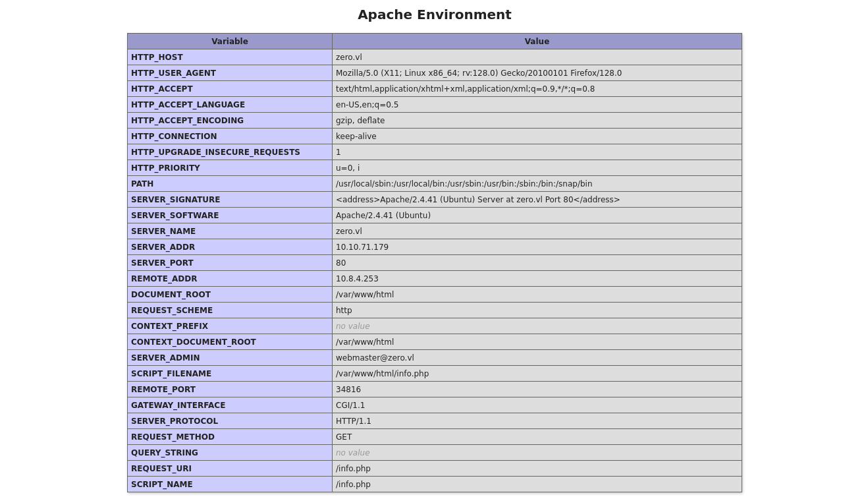Click the zero.vl value in the SERVER_NAME row
868x497 pixels.
[x=349, y=231]
